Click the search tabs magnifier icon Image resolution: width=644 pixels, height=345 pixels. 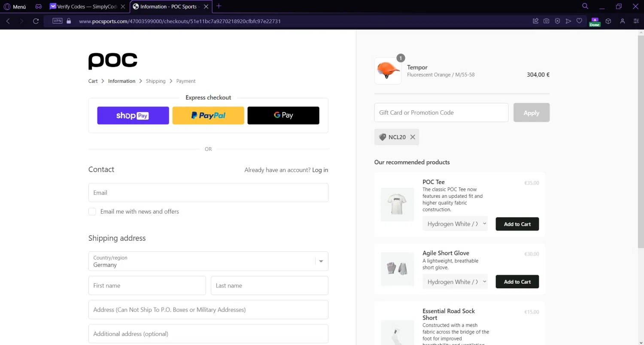coord(585,6)
